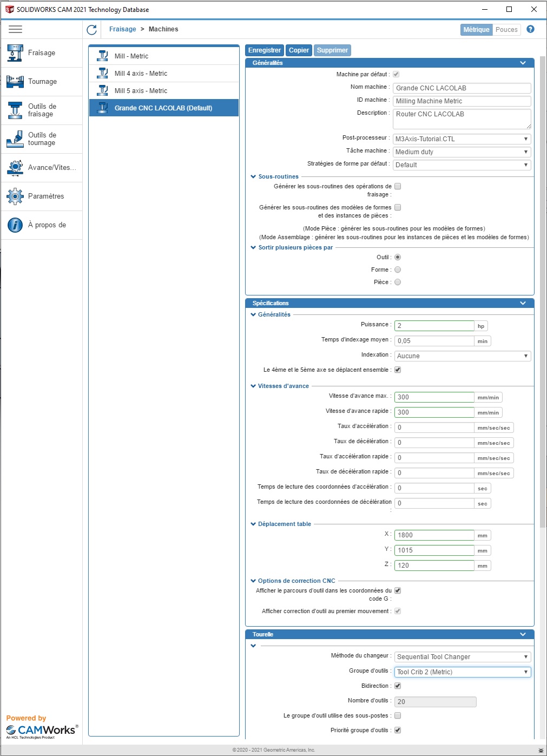
Task: Open the Tournage section
Action: 42,82
